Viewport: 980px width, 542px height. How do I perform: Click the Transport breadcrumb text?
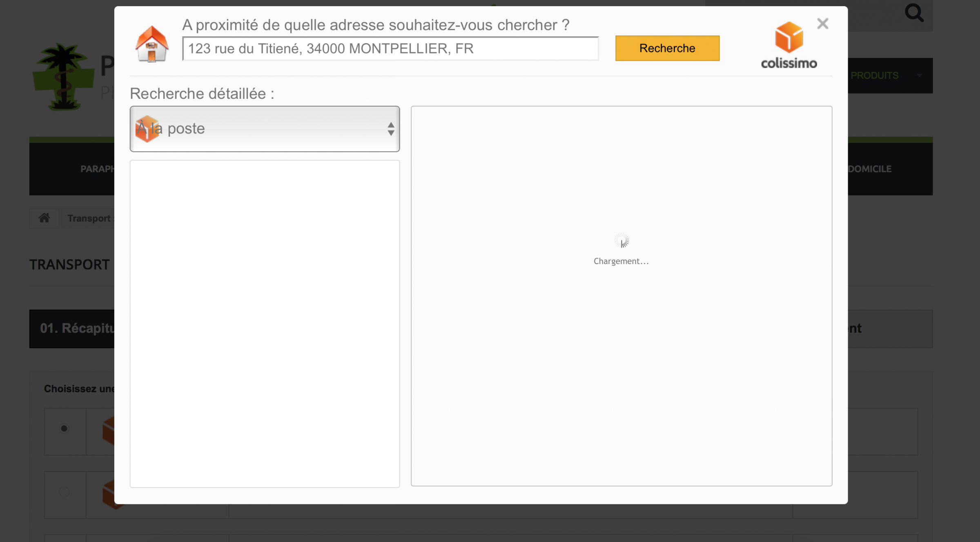coord(89,218)
